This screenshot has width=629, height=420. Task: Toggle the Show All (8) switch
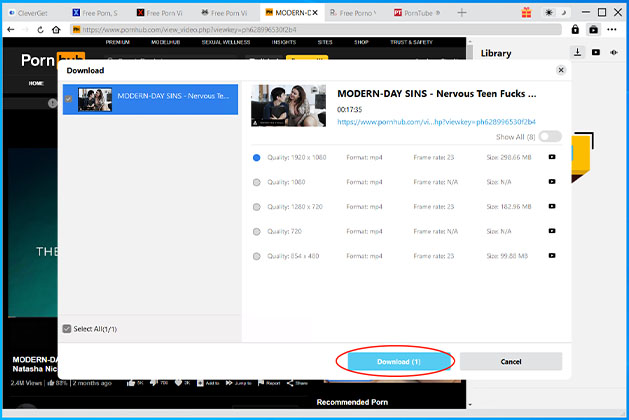tap(550, 136)
